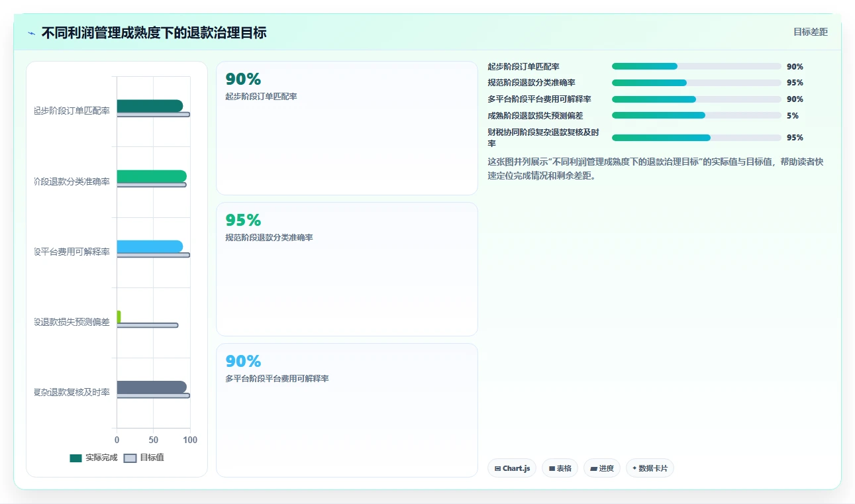Click the 起步阶段订单匹配率 progress list label
This screenshot has width=855, height=504.
(x=524, y=66)
